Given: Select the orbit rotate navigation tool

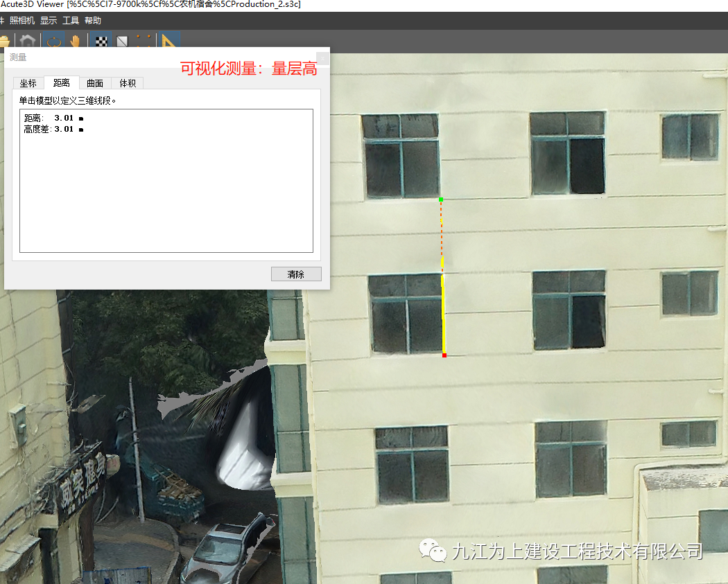Looking at the screenshot, I should pyautogui.click(x=53, y=42).
